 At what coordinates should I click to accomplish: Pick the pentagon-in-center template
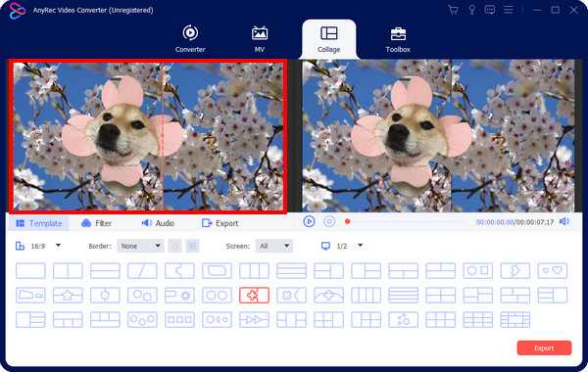coord(105,296)
